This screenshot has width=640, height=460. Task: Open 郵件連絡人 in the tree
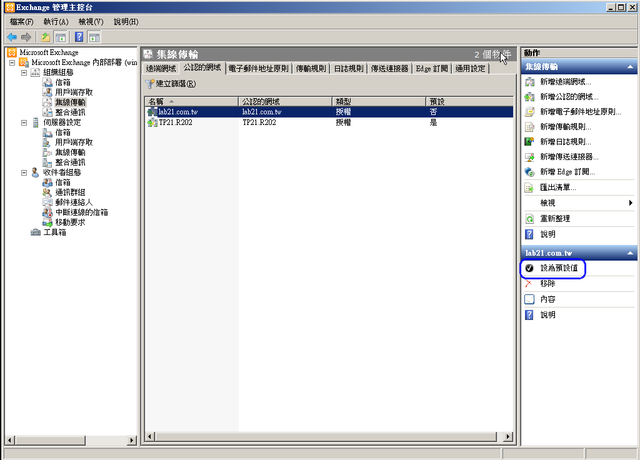(74, 202)
